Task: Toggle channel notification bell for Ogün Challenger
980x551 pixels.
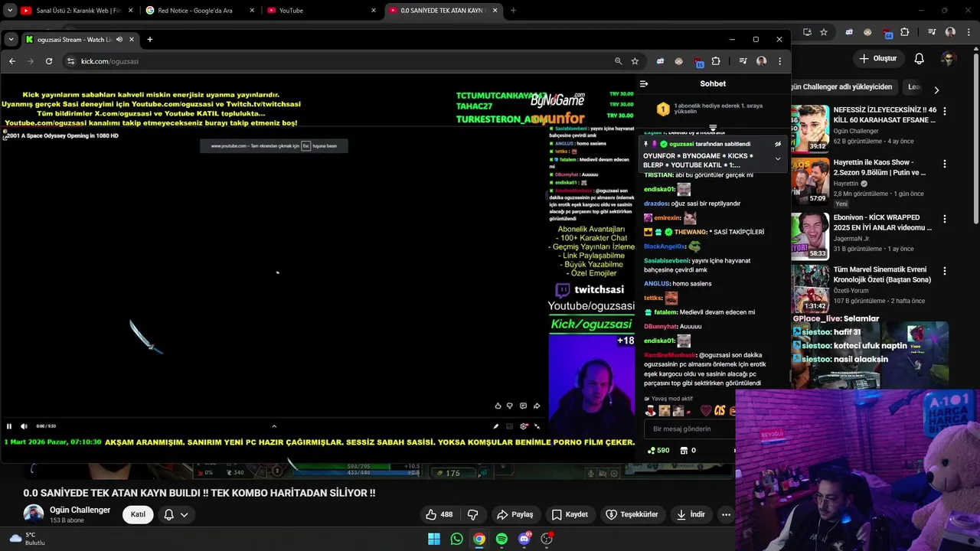Action: [176, 514]
